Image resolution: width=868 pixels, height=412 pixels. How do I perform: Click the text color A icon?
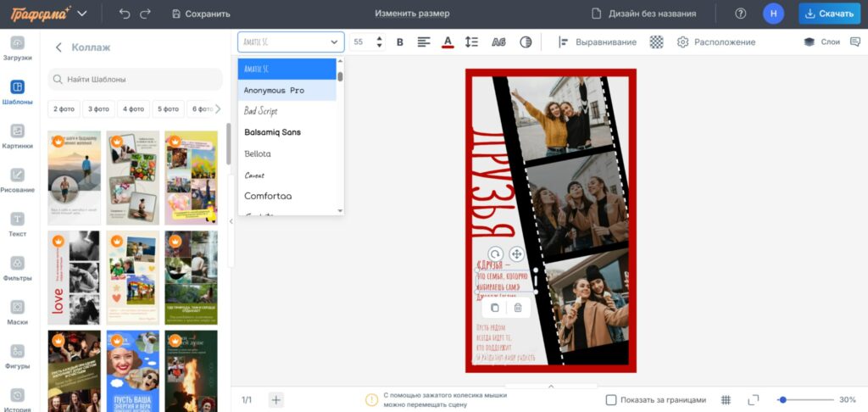pos(448,42)
